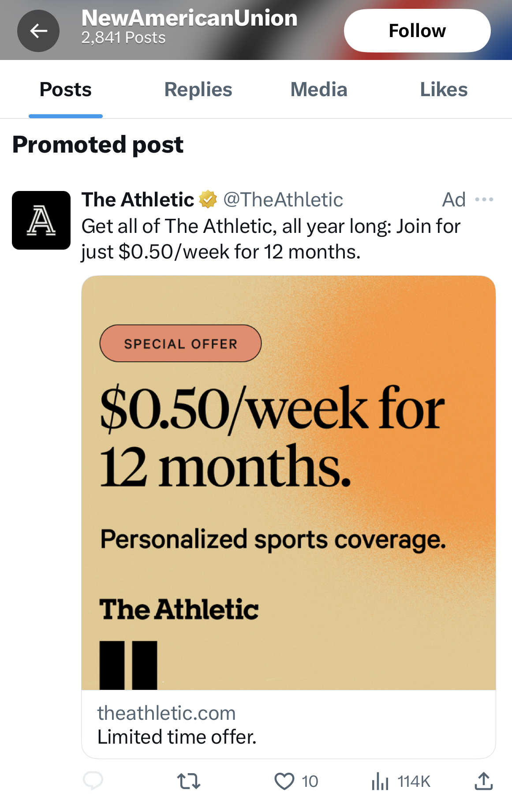Open the share menu for the post
Viewport: 512px width, 812px height.
[x=483, y=781]
